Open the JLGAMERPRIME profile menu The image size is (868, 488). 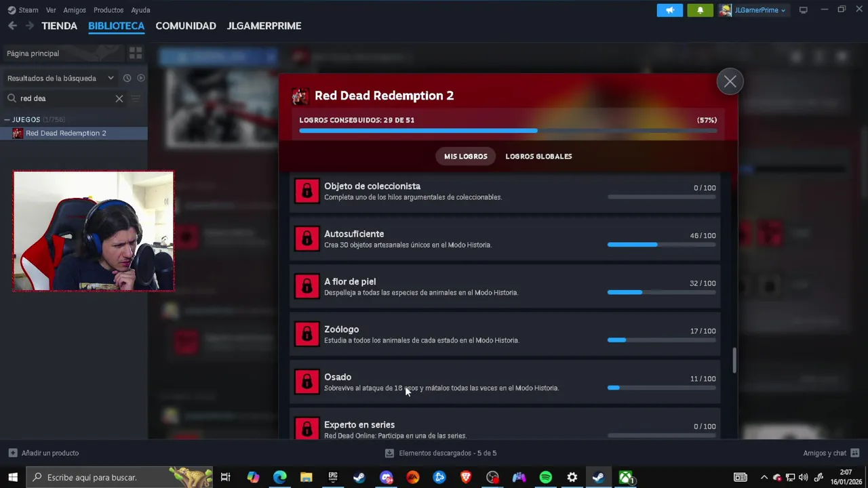click(264, 26)
